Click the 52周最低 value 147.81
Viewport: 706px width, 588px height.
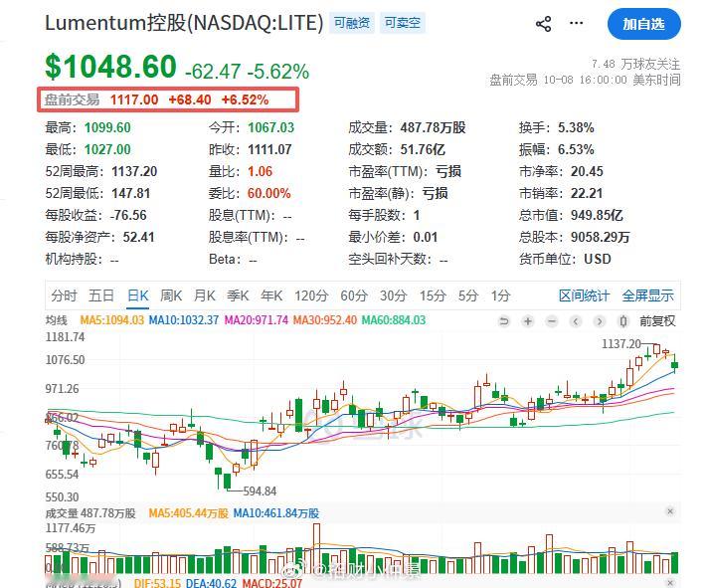[x=130, y=193]
